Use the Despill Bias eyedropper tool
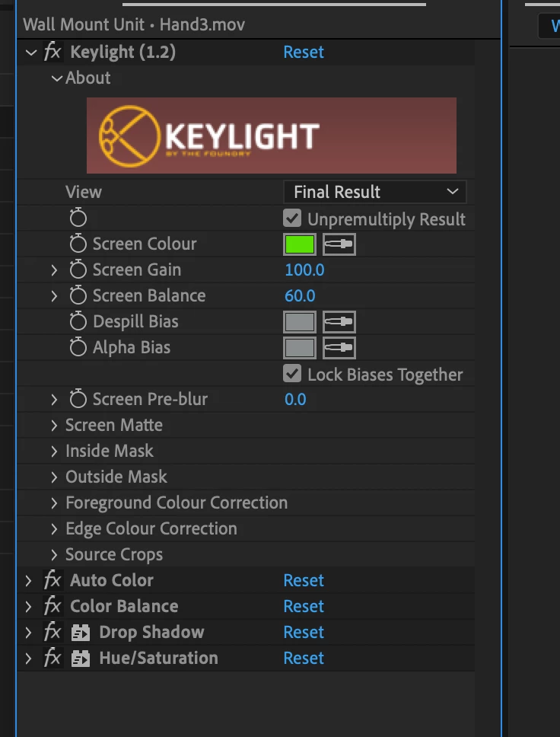The image size is (560, 737). [x=339, y=322]
